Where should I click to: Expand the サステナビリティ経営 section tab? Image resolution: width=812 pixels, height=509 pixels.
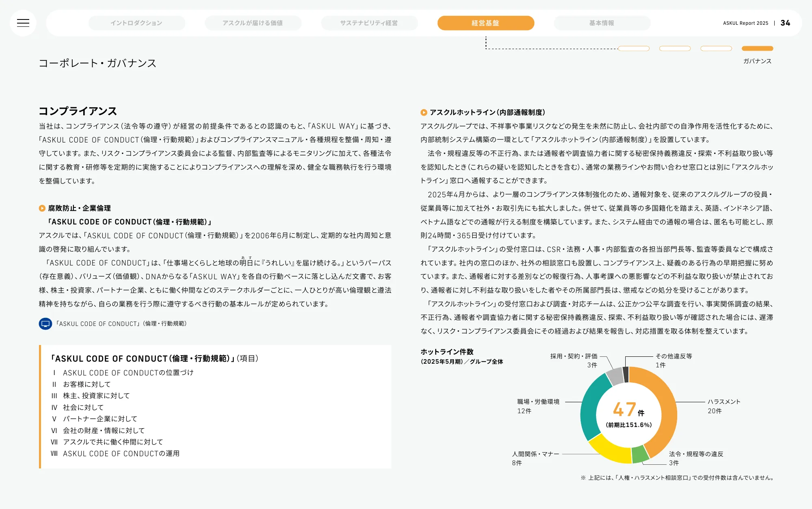(x=369, y=23)
